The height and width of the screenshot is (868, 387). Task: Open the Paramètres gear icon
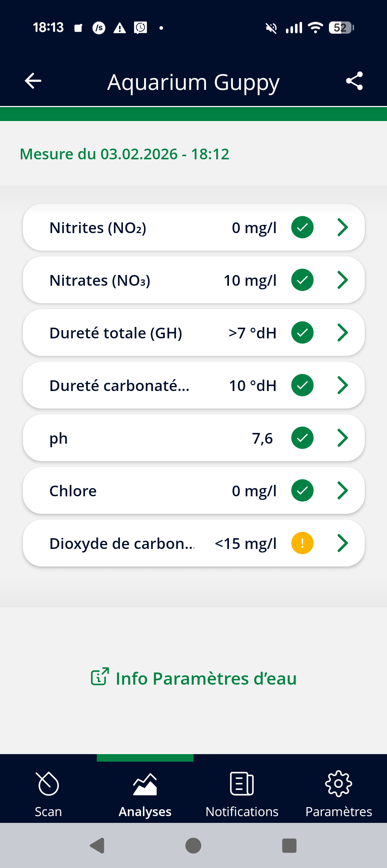pyautogui.click(x=339, y=783)
